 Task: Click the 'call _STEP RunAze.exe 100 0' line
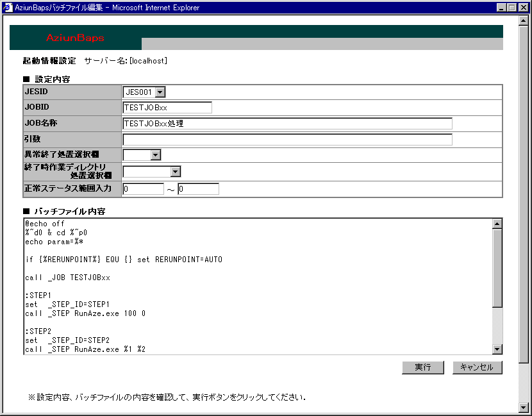[85, 313]
